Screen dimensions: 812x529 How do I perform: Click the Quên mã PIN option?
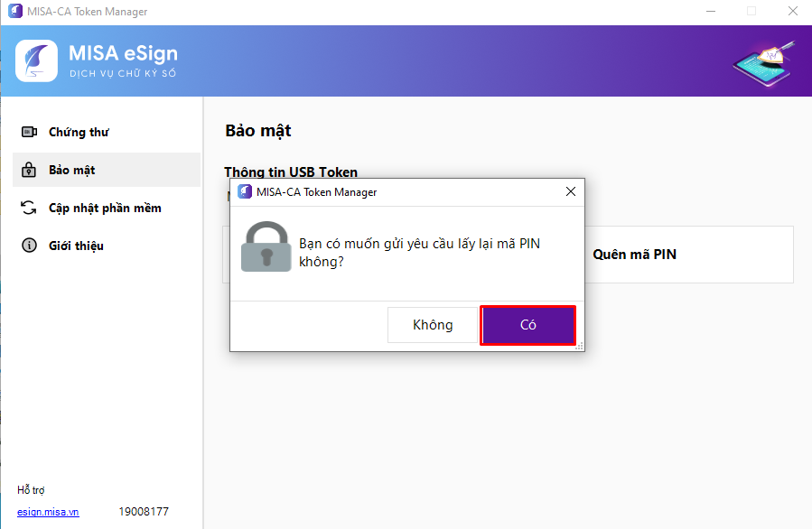click(x=634, y=255)
